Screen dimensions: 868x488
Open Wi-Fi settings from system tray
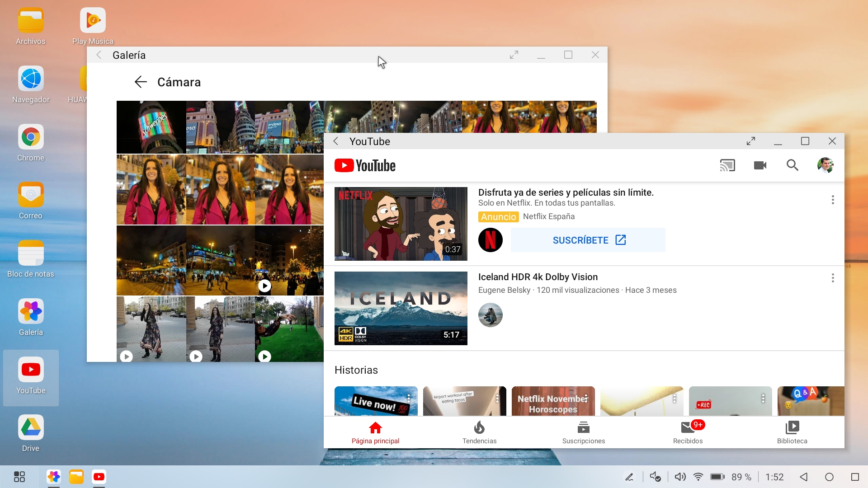[x=698, y=477]
